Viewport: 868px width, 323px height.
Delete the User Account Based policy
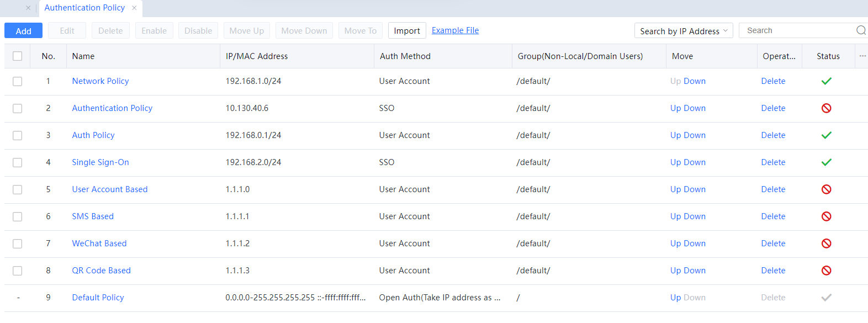(x=772, y=189)
